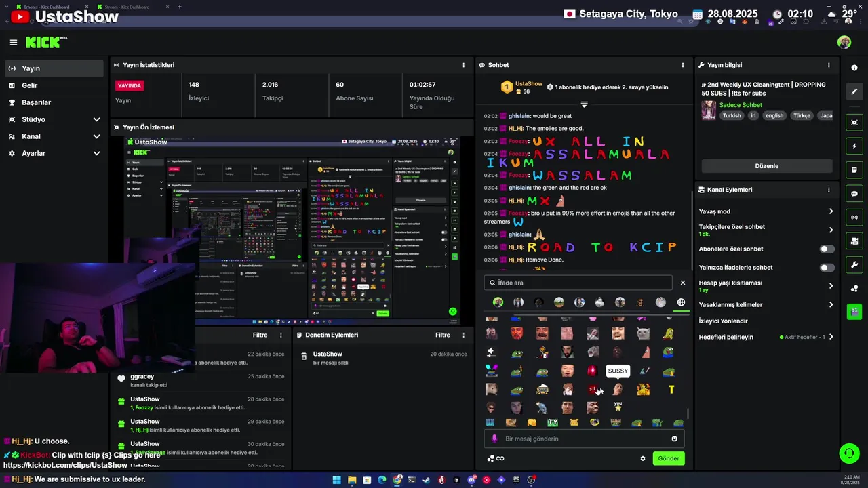Pick the 'you' star emote
868x488 pixels.
coord(618,407)
